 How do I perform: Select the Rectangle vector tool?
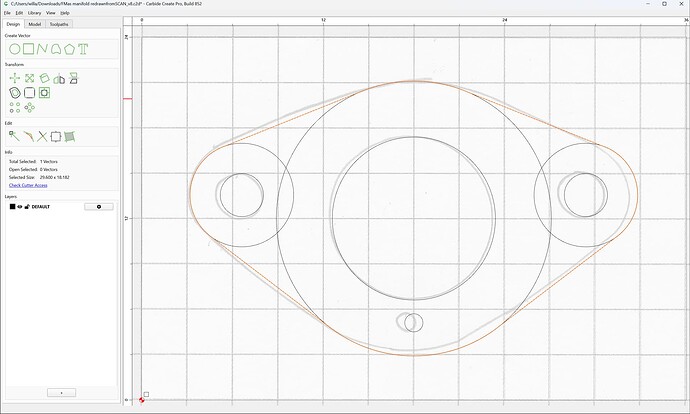tap(29, 49)
